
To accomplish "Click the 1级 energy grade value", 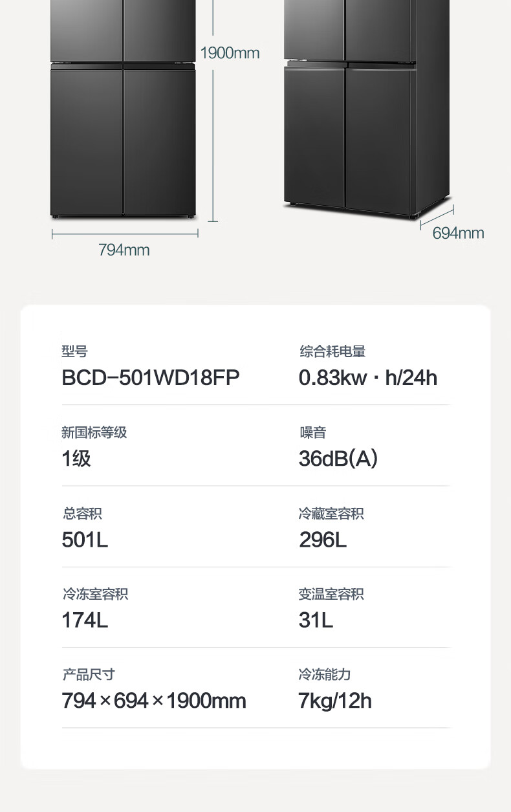I will tap(76, 459).
